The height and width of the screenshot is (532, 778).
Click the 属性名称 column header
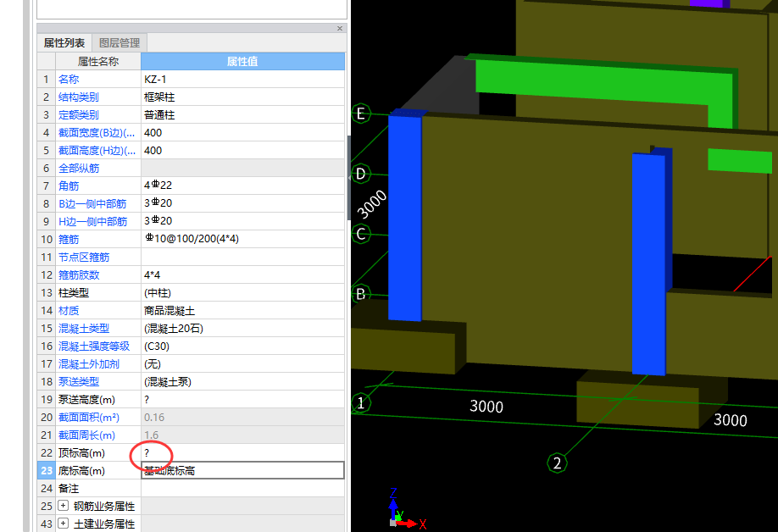pyautogui.click(x=98, y=62)
